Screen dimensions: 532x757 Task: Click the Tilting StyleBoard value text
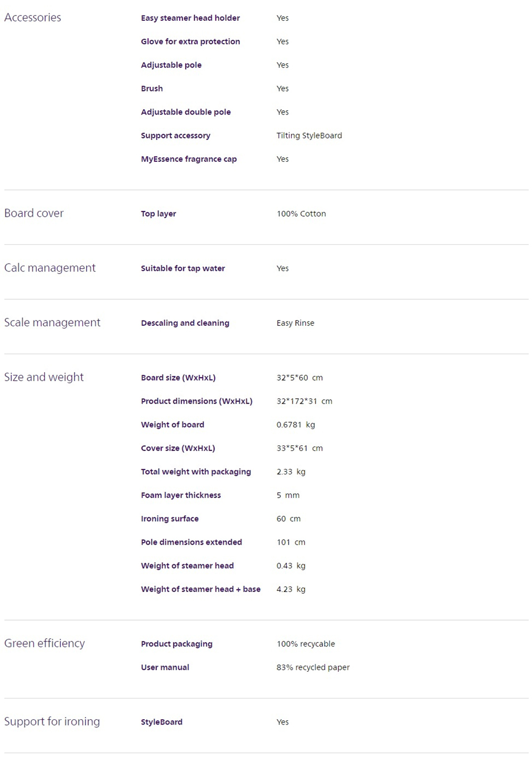309,136
